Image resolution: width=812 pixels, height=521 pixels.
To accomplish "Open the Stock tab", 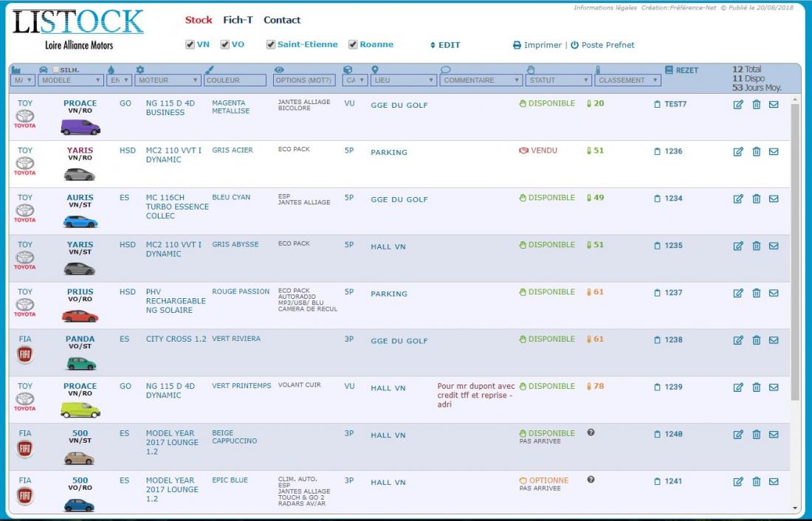I will tap(199, 20).
